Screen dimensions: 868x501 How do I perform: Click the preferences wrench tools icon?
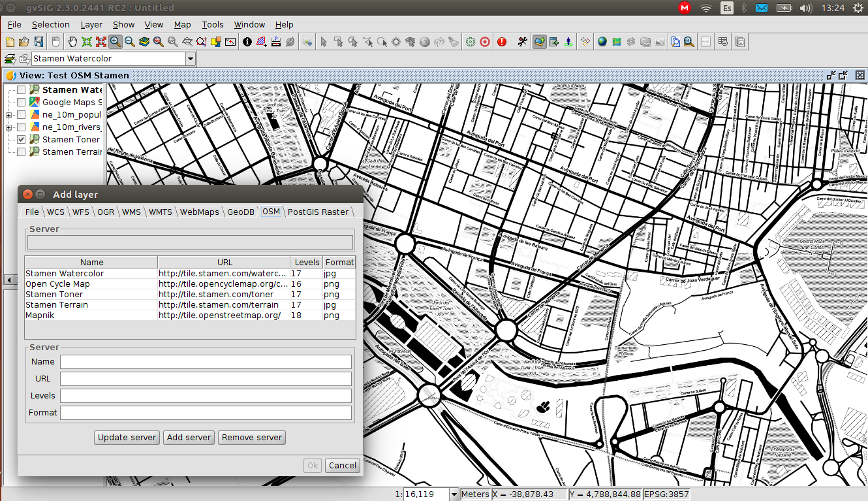coord(522,42)
